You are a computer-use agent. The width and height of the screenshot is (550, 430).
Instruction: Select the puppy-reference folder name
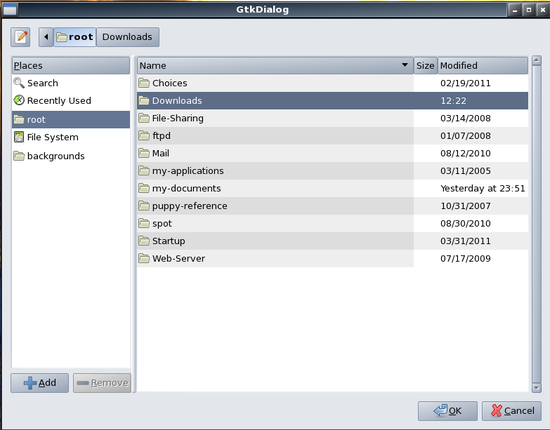(x=190, y=206)
